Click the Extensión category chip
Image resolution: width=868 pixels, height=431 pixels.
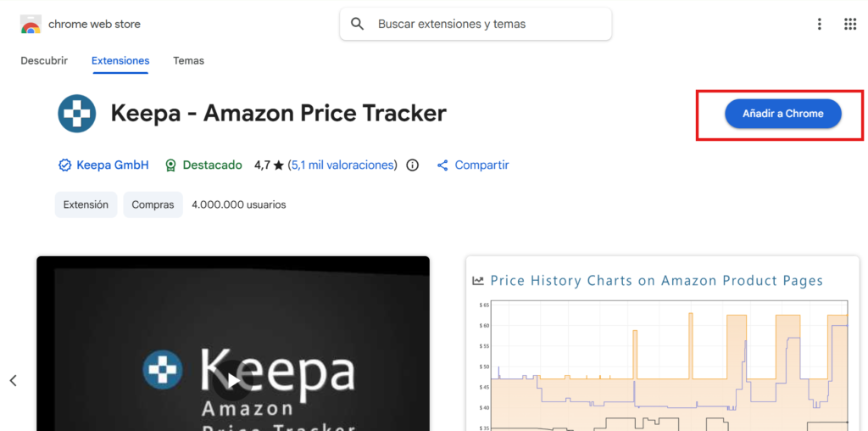tap(86, 205)
